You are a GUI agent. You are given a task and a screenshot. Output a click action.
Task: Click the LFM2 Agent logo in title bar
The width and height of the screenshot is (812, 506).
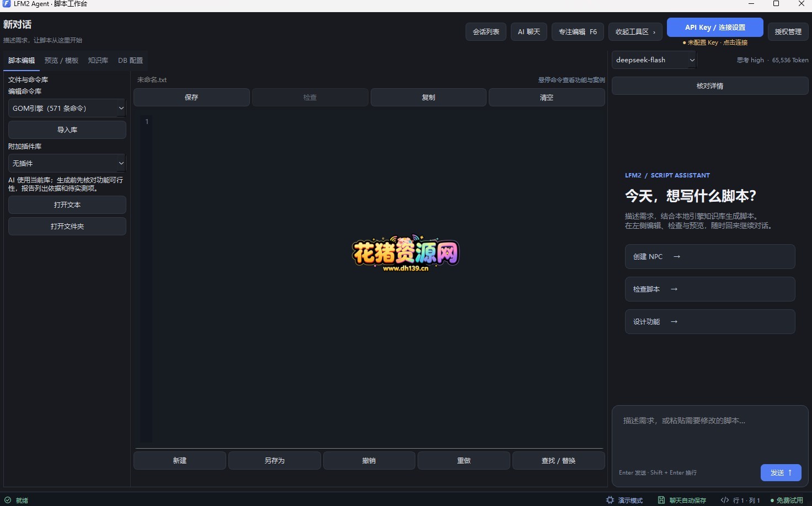tap(7, 4)
